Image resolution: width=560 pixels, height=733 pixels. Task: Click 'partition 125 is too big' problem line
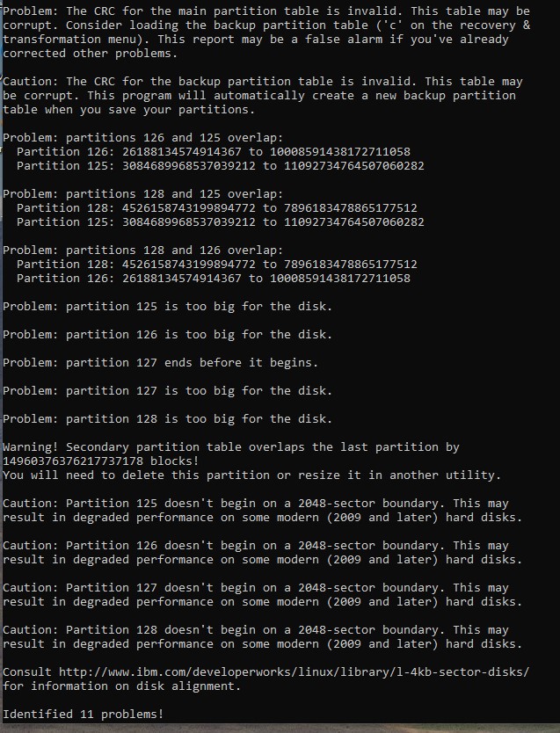[x=167, y=307]
